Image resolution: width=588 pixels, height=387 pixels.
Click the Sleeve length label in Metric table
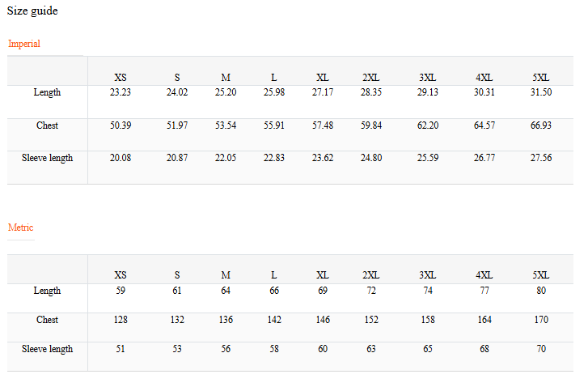pyautogui.click(x=47, y=349)
